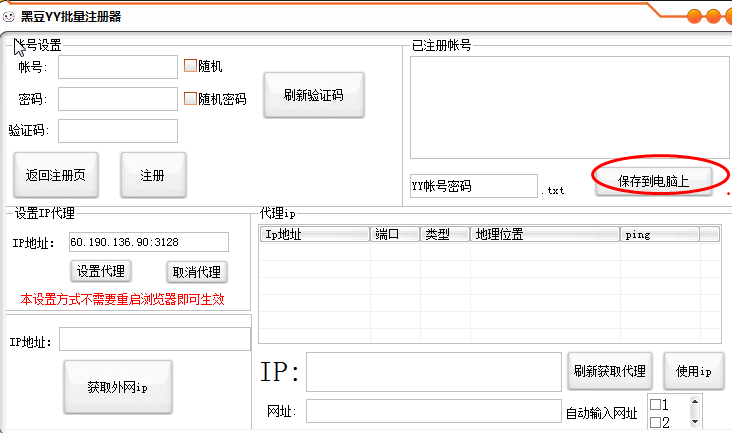Enable the 随机密码 checkbox
The image size is (732, 433).
[190, 98]
